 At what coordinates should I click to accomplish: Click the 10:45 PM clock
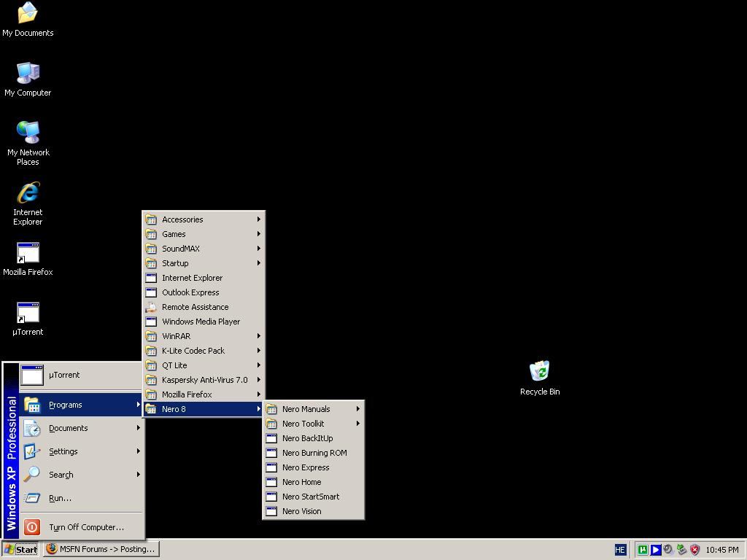click(722, 550)
